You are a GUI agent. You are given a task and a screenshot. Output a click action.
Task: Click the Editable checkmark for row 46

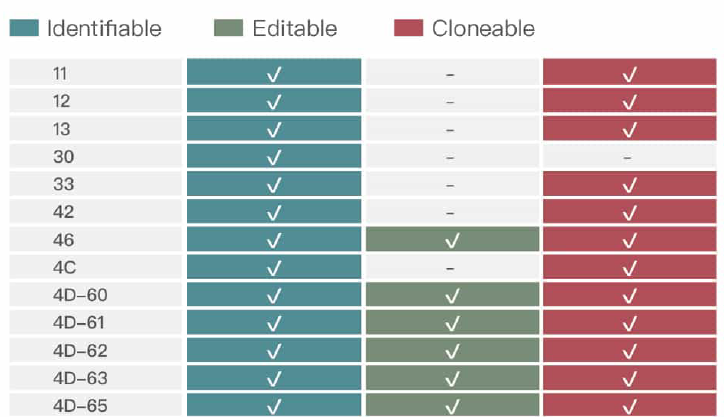452,240
